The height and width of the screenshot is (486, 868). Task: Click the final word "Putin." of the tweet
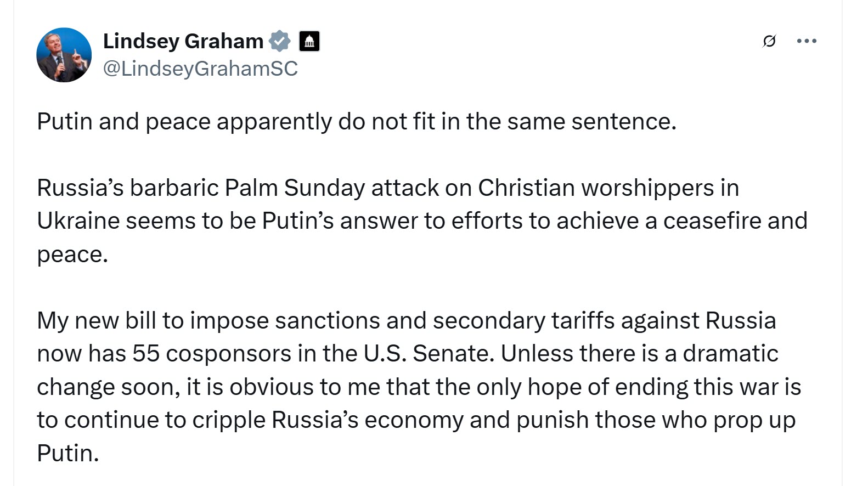[68, 454]
